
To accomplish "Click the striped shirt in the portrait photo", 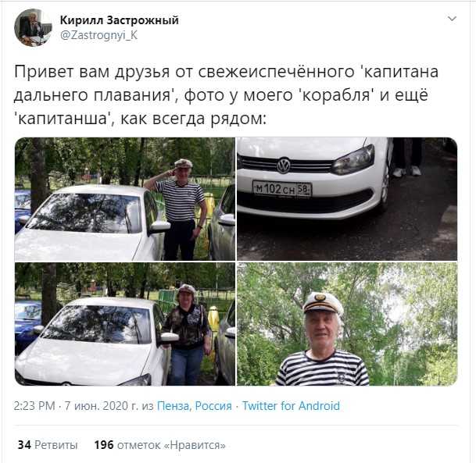I will 322,368.
